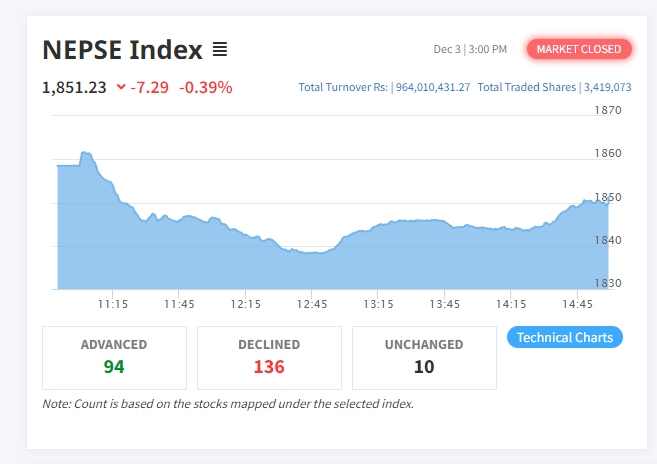Click the 13:15 time label on chart axis
Screen dimensions: 657x464
[x=378, y=304]
